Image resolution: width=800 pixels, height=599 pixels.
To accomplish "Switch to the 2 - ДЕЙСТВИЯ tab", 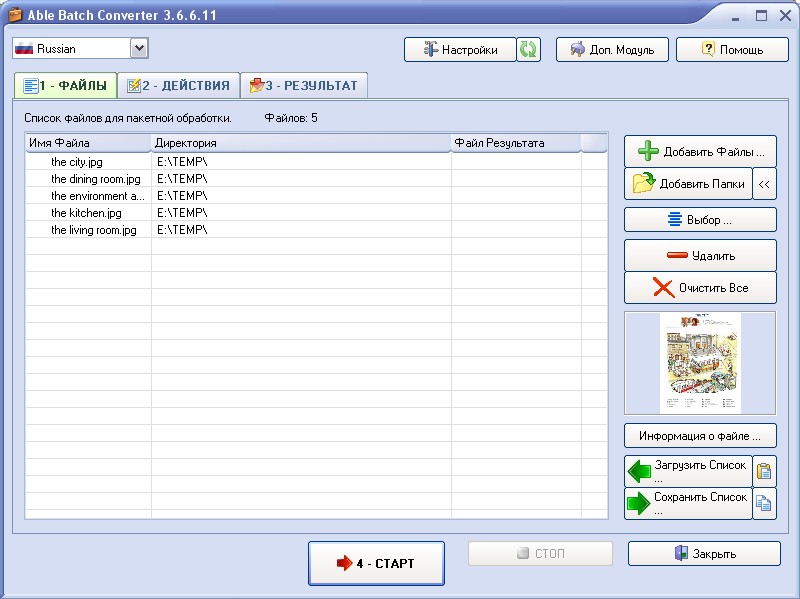I will 179,85.
